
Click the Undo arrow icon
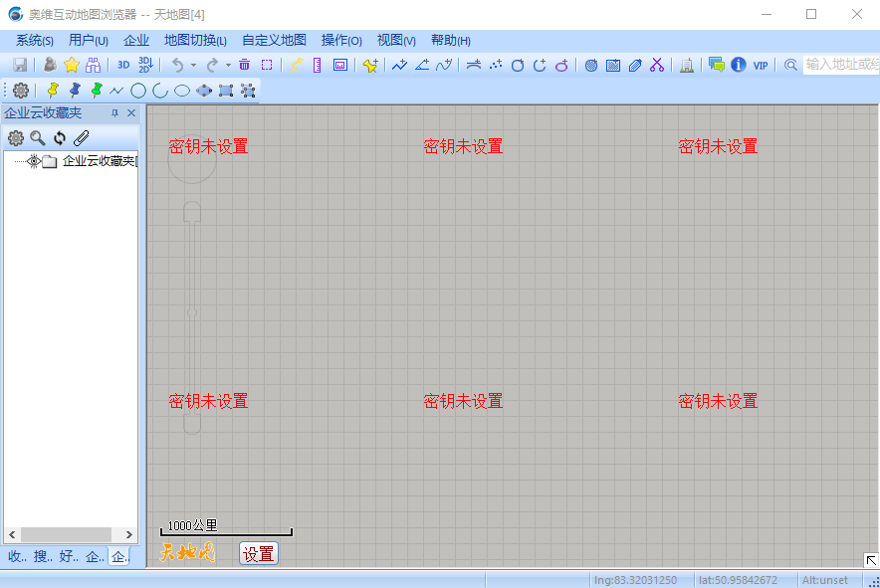[x=178, y=65]
